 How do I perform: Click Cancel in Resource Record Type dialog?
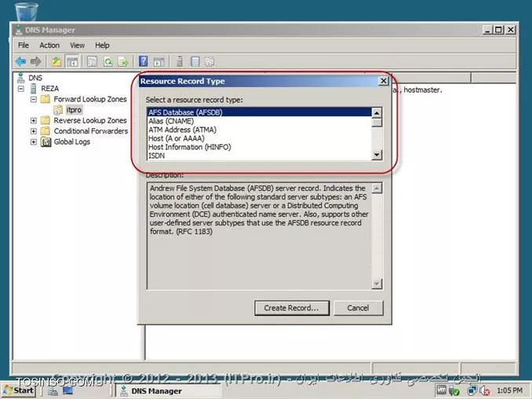(x=359, y=308)
